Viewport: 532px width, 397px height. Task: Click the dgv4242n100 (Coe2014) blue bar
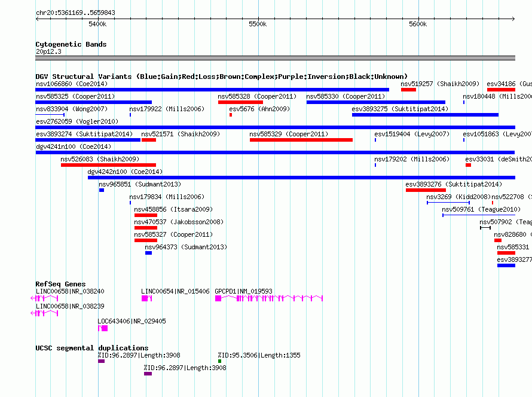click(302, 178)
